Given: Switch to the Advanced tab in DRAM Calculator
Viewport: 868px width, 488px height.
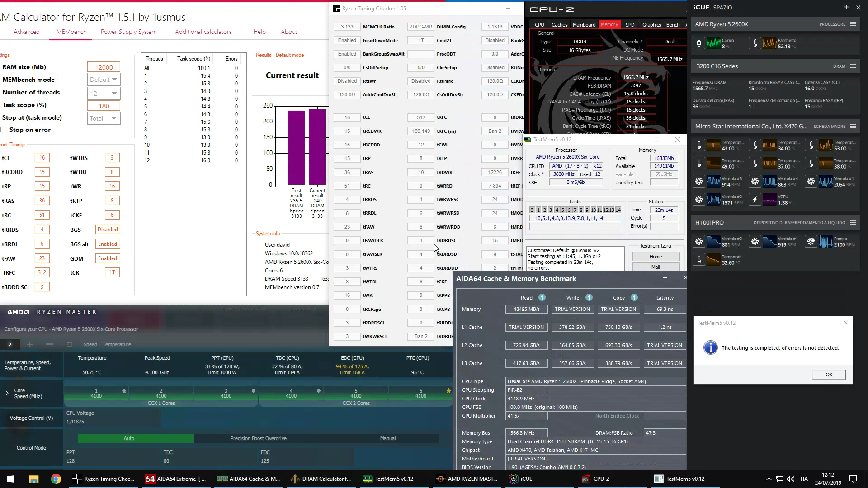Looking at the screenshot, I should tap(27, 32).
